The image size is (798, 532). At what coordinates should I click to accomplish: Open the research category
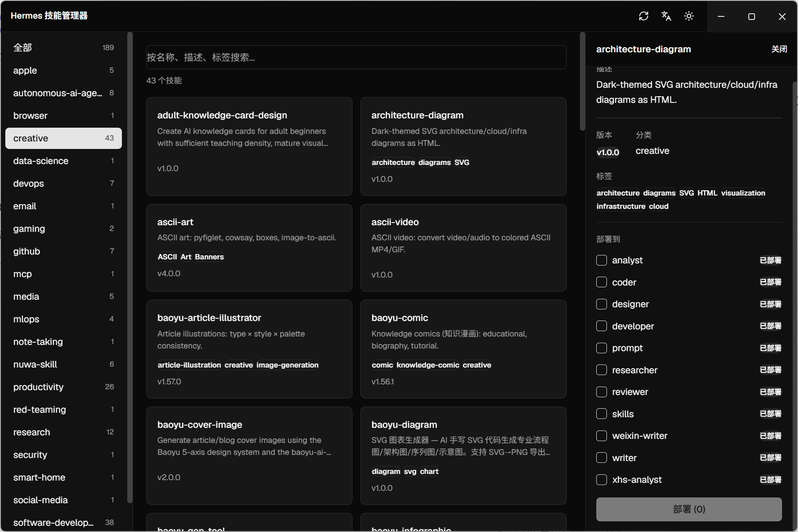coord(63,432)
